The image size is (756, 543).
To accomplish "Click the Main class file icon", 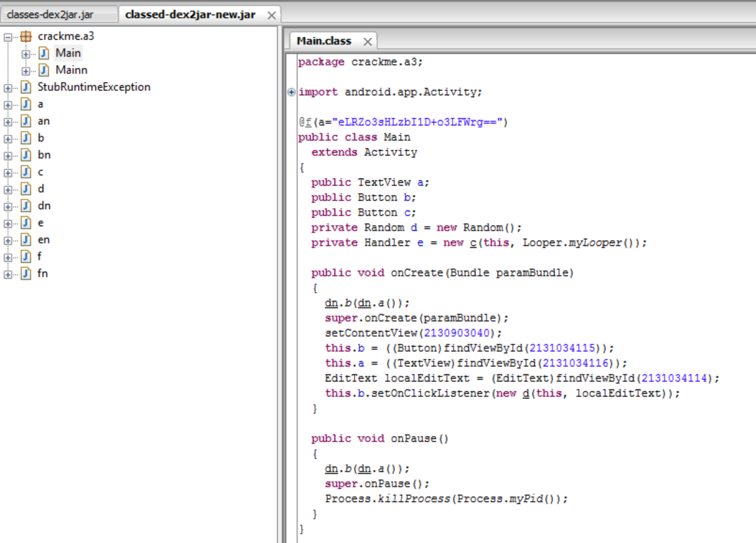I will click(x=44, y=53).
